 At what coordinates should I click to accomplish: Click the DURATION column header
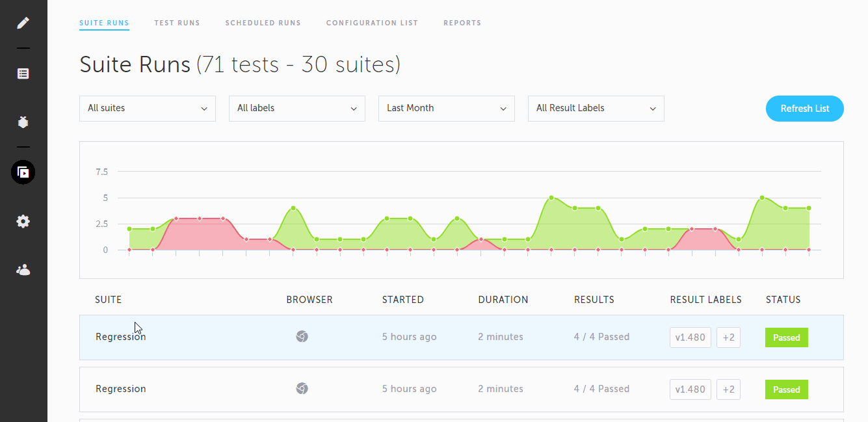(x=503, y=300)
